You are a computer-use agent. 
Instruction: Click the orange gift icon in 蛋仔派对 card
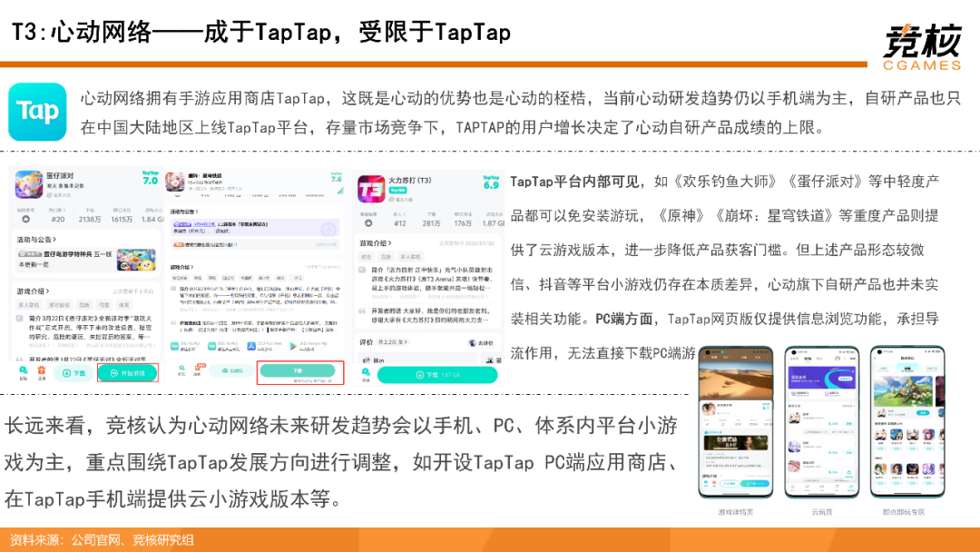tap(42, 372)
